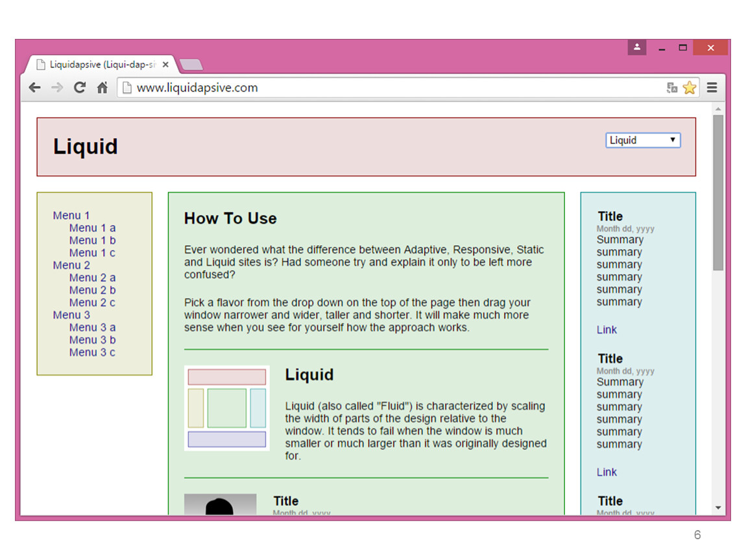
Task: Open a new tab
Action: tap(191, 65)
